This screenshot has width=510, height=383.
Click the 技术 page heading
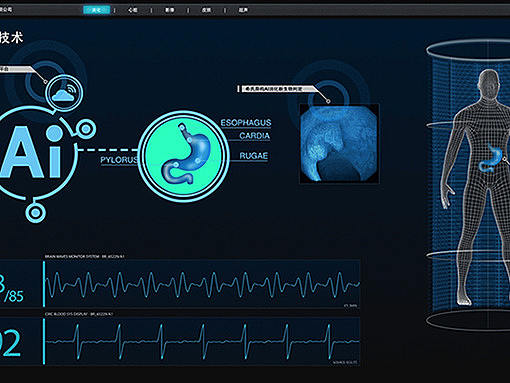tap(11, 38)
